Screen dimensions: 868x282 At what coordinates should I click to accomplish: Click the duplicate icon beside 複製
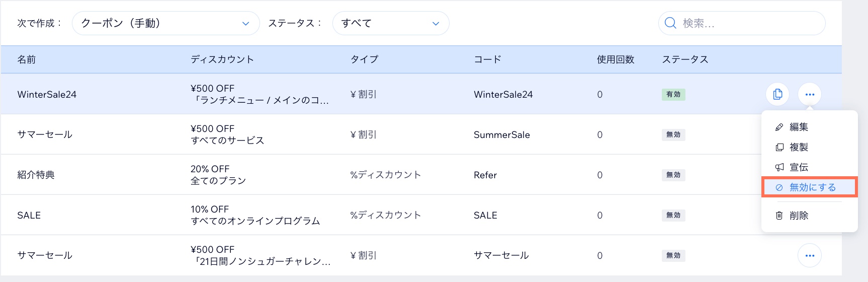click(779, 147)
